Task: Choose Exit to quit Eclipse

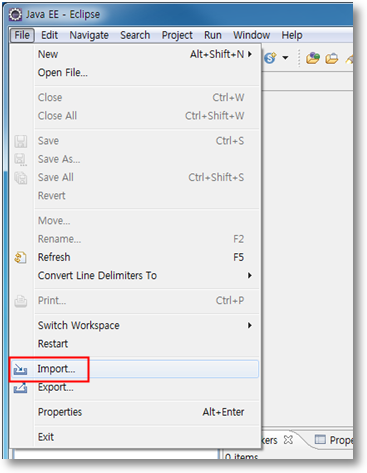Action: pyautogui.click(x=135, y=437)
